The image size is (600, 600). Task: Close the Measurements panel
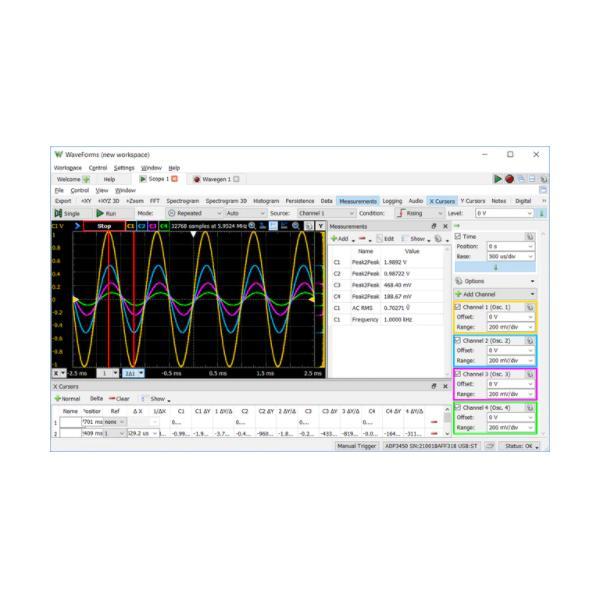point(445,226)
